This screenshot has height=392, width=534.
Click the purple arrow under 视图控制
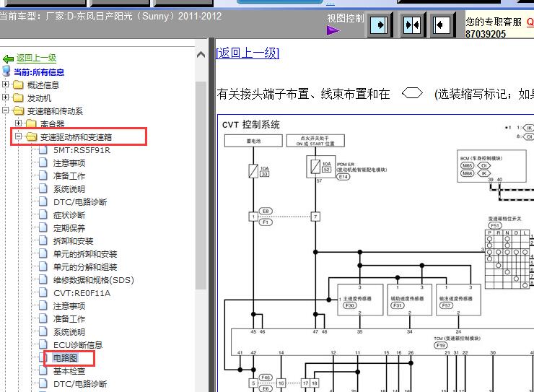click(333, 30)
